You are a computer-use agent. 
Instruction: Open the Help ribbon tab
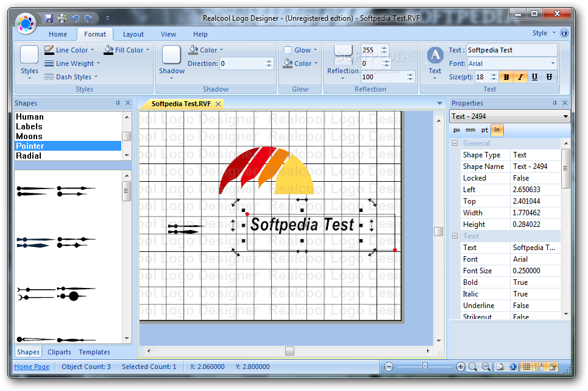click(200, 34)
